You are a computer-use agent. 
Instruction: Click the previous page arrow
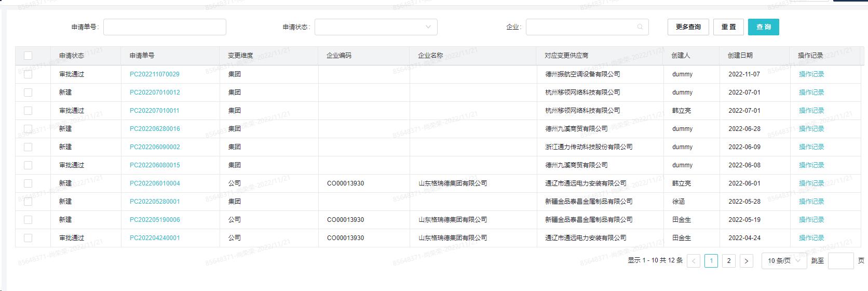[x=694, y=261]
